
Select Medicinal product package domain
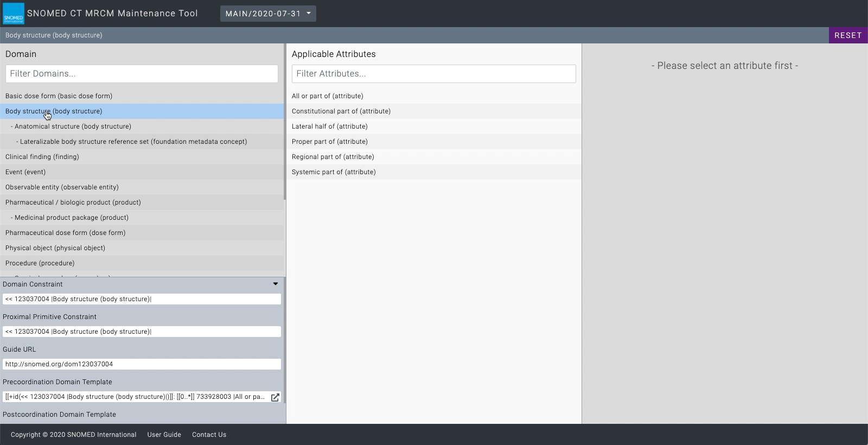tap(142, 218)
